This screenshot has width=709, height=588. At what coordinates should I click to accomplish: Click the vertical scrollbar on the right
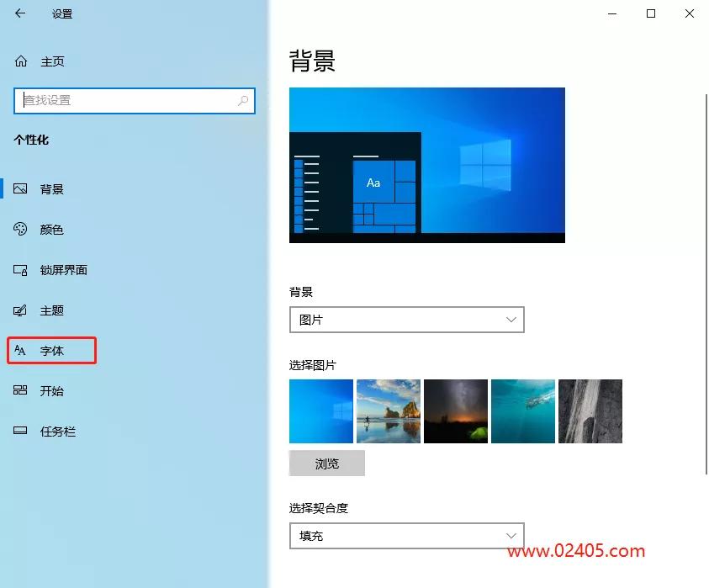(706, 284)
